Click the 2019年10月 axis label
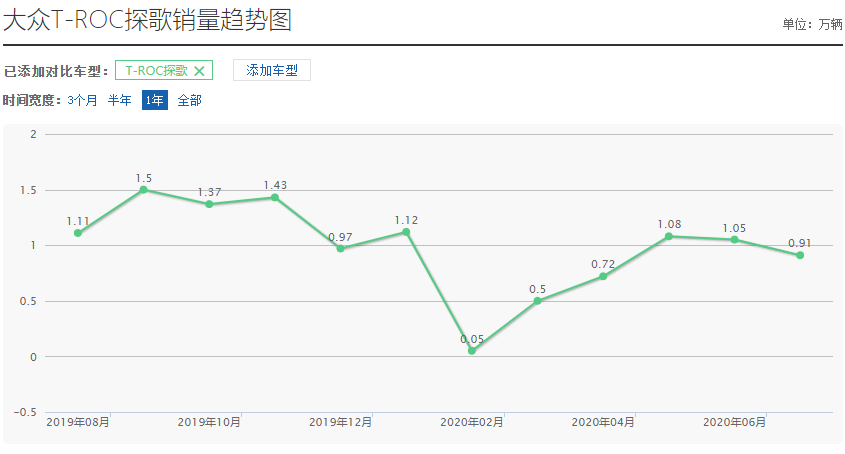Viewport: 845px width, 454px height. (x=209, y=422)
